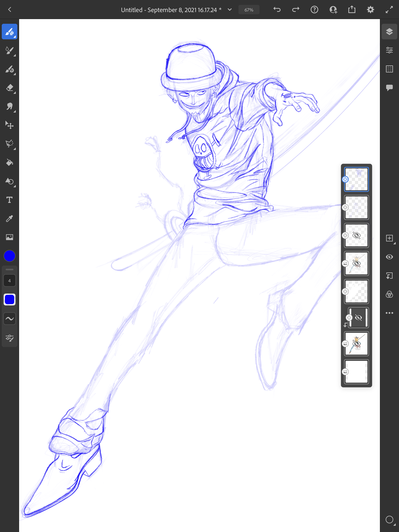Viewport: 399px width, 532px height.
Task: Click the Undo arrow button
Action: pos(277,10)
